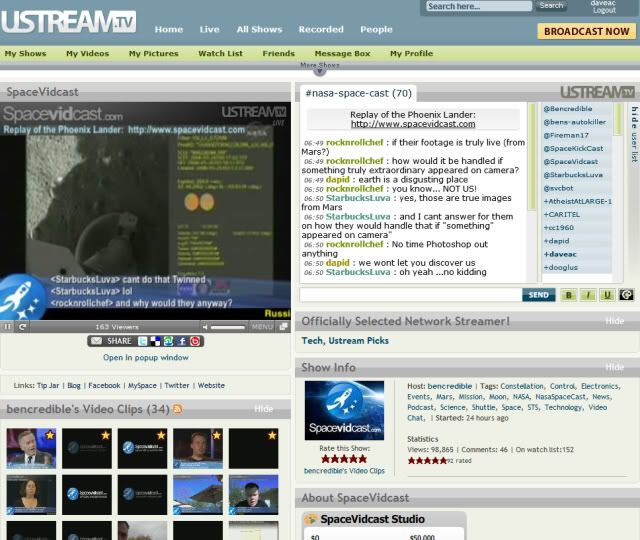Open the MySpace link
Image resolution: width=640 pixels, height=540 pixels.
(142, 385)
